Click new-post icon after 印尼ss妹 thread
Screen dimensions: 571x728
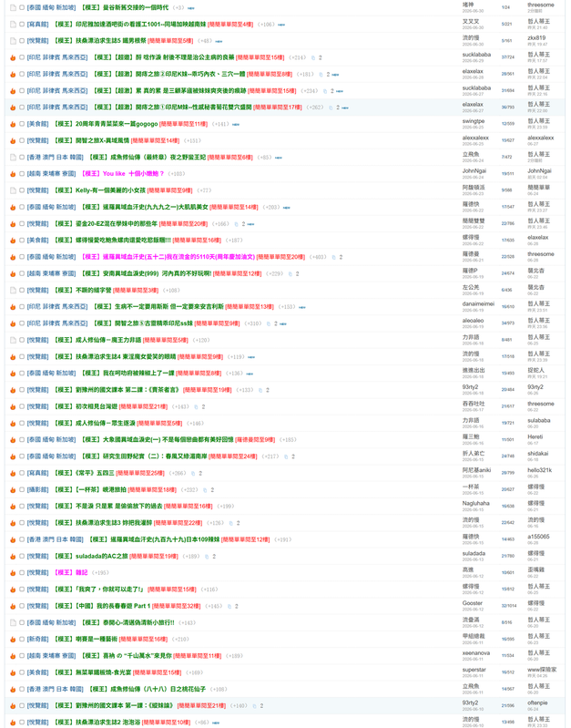pyautogui.click(x=282, y=324)
